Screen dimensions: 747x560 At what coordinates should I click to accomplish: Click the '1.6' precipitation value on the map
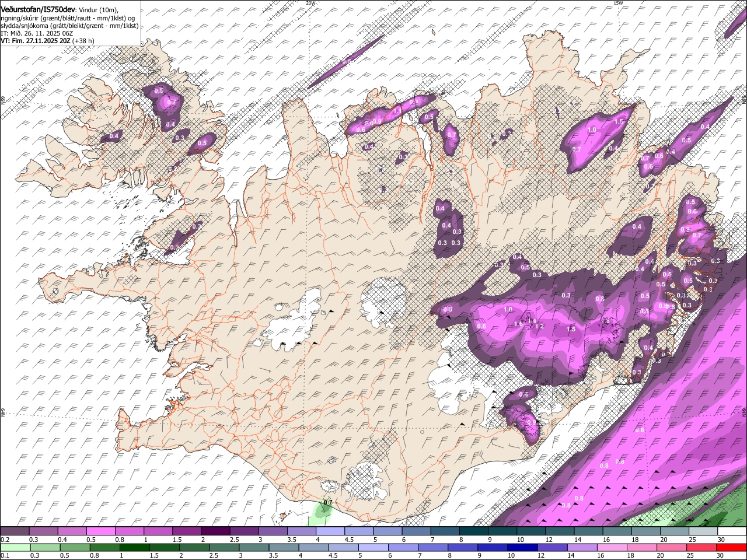pos(518,324)
